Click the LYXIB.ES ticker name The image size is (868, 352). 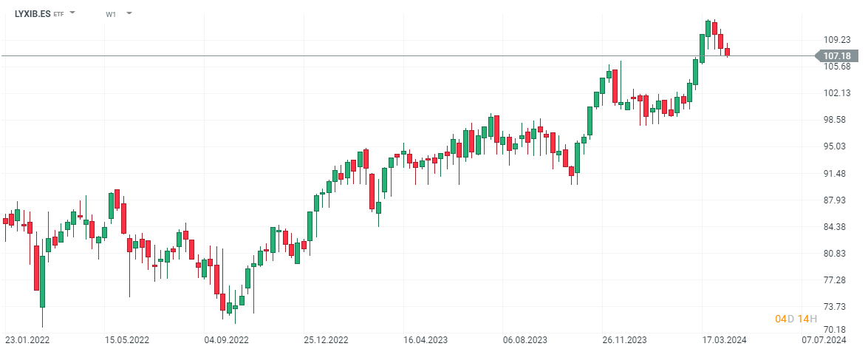(x=33, y=13)
